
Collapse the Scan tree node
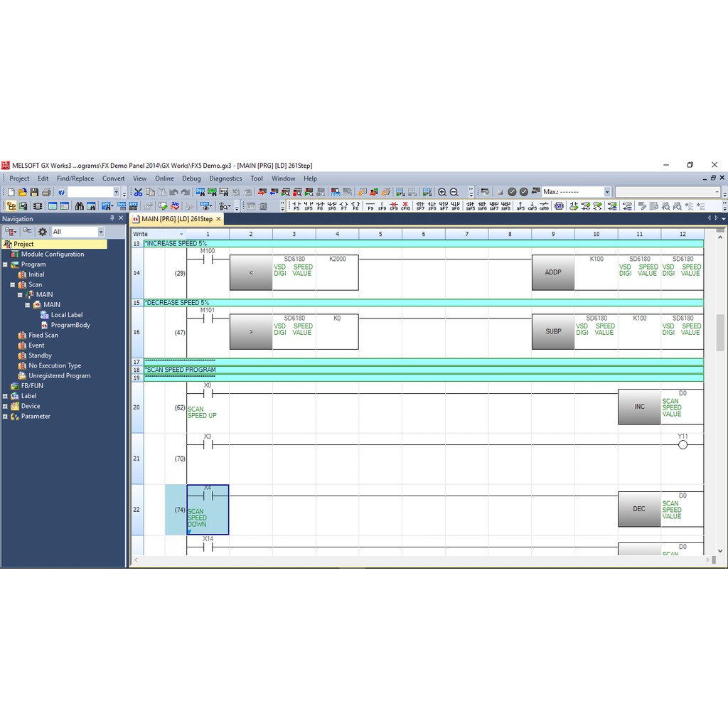click(13, 284)
